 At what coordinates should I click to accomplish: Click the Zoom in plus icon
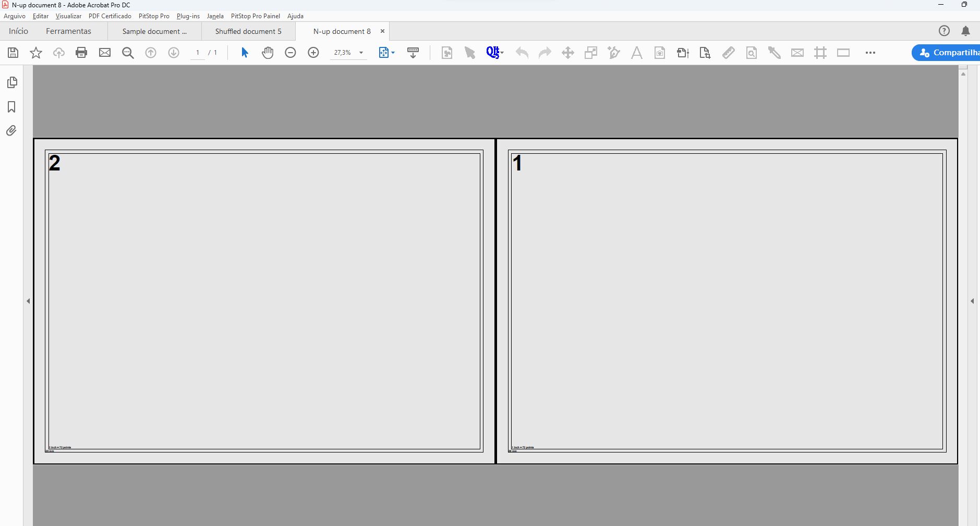tap(313, 53)
